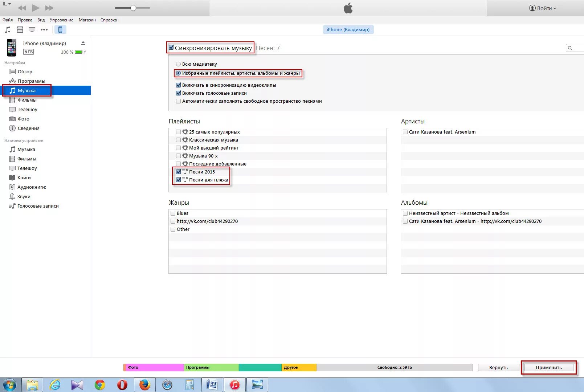Open the window menu icon at top-left

7,4
